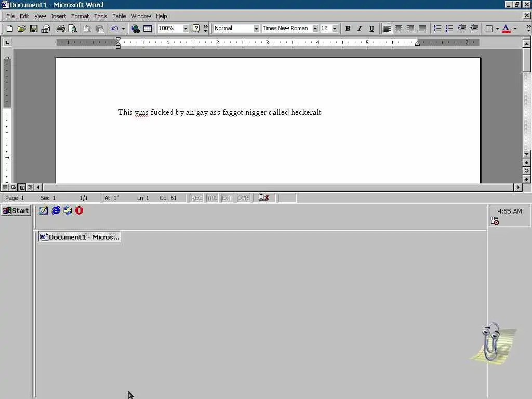Screen dimensions: 532x399
Task: Toggle underline formatting
Action: click(371, 29)
